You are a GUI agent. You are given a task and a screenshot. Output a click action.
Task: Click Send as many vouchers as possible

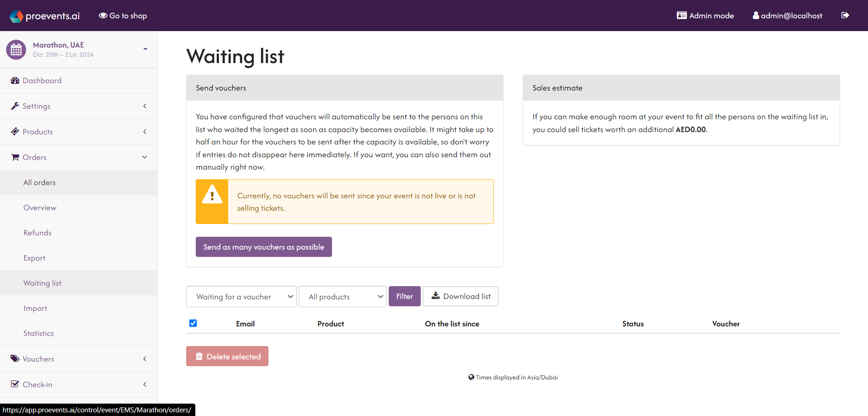(263, 246)
